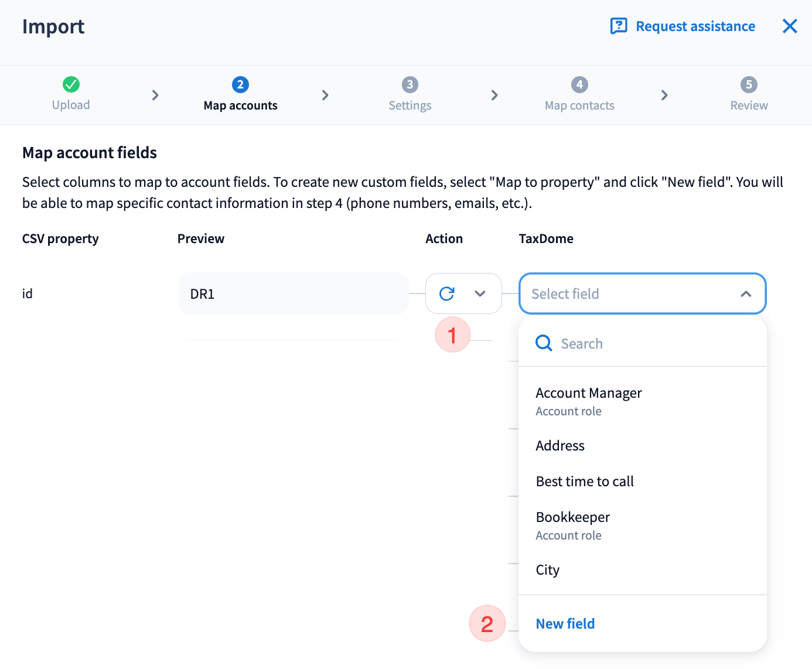Click the step 2 Map accounts circle

(240, 84)
